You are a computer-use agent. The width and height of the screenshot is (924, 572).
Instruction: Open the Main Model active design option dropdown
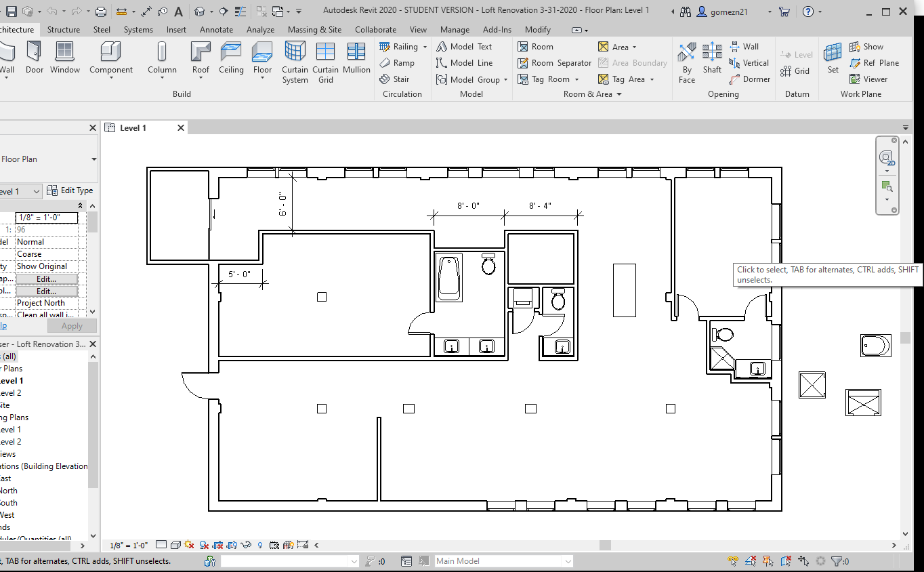pyautogui.click(x=566, y=560)
